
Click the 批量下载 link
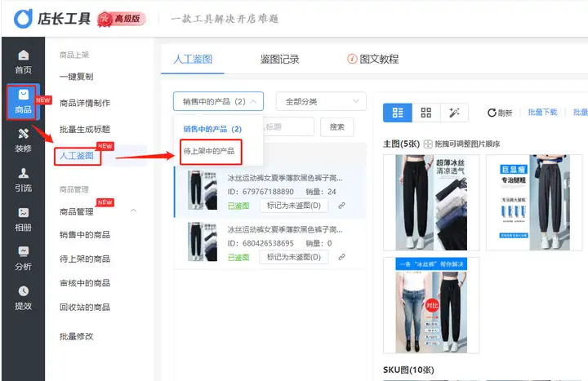(x=542, y=112)
